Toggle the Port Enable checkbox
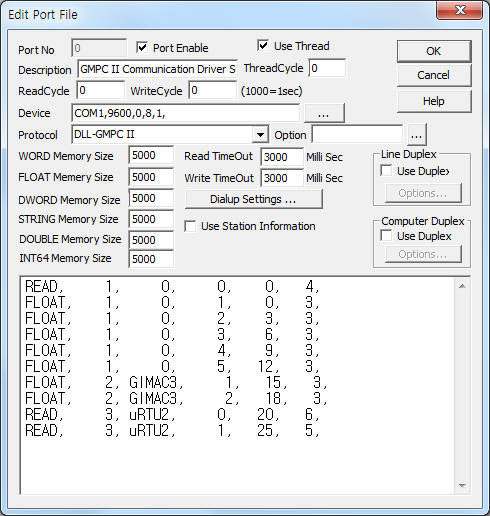Viewport: 490px width, 516px height. pos(142,48)
